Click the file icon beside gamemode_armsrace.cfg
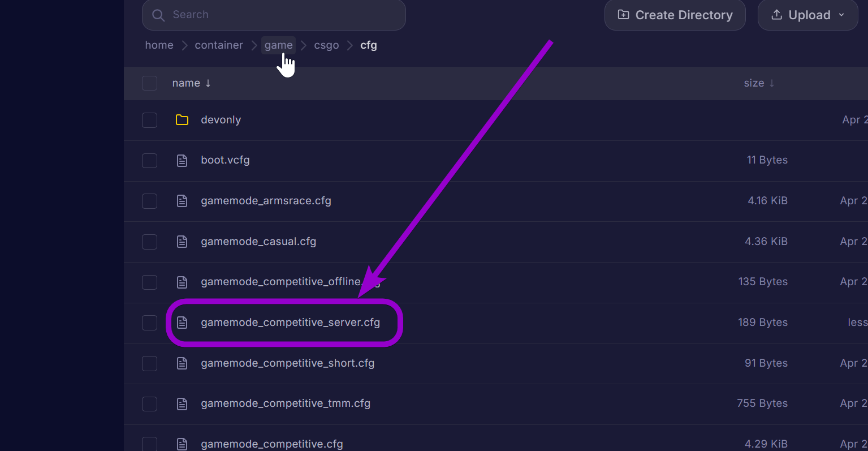 (182, 201)
